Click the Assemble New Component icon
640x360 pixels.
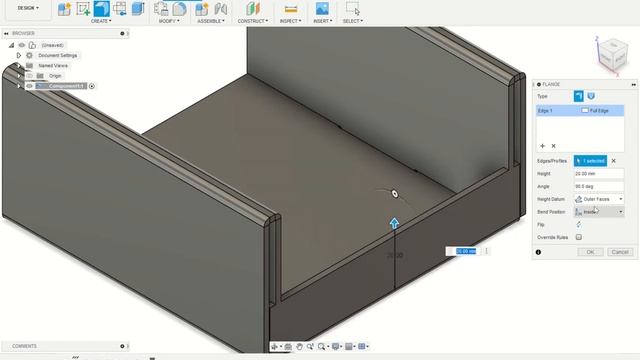pyautogui.click(x=202, y=9)
